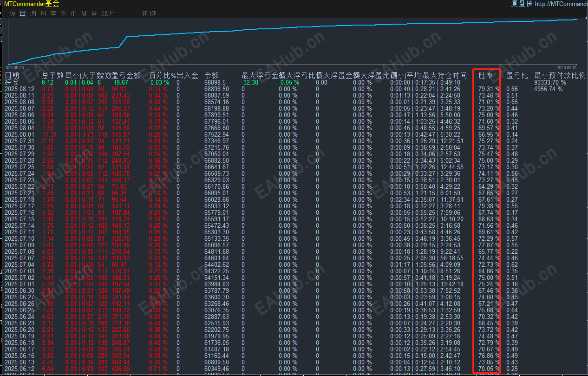Click the margin ratio value 4956.74 %
588x376 pixels.
tap(549, 89)
